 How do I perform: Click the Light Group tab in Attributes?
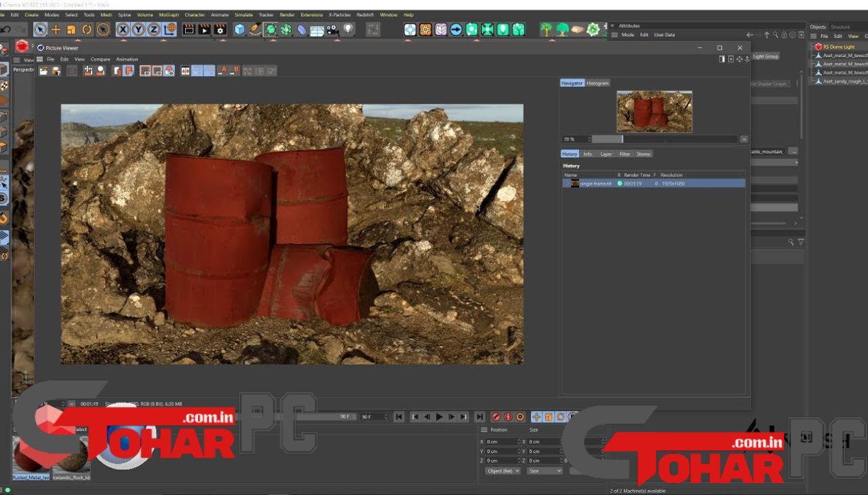click(766, 56)
